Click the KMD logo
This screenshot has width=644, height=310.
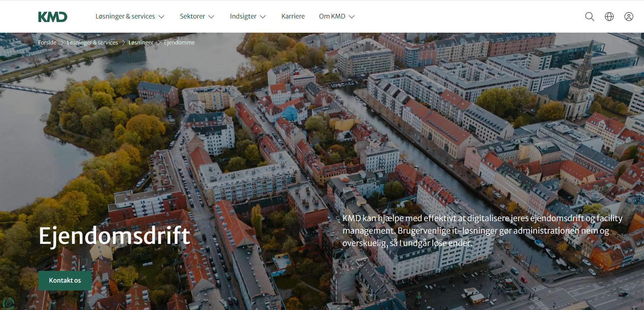[x=53, y=17]
